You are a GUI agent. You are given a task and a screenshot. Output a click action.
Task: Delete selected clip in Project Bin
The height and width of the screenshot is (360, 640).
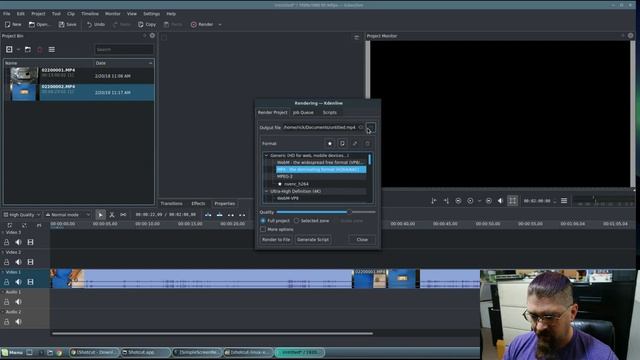(x=40, y=49)
